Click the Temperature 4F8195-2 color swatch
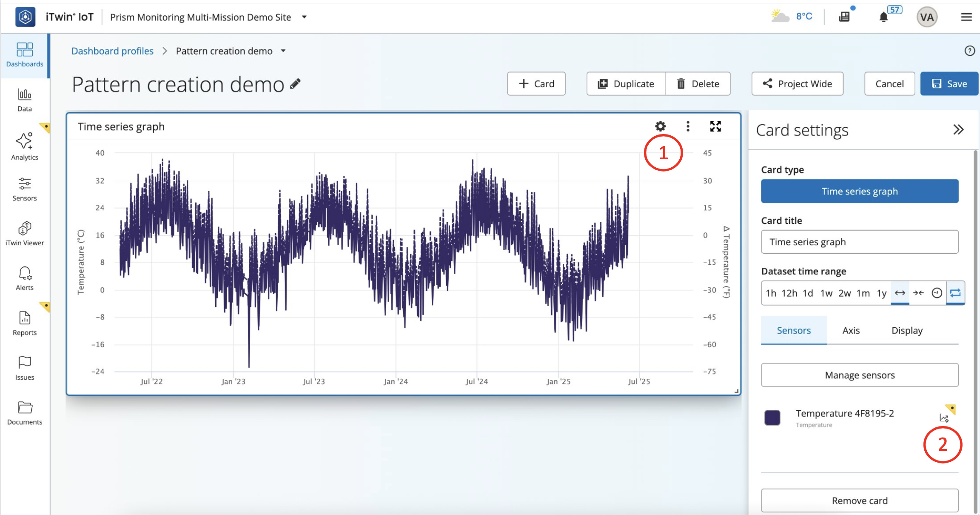 [x=772, y=418]
